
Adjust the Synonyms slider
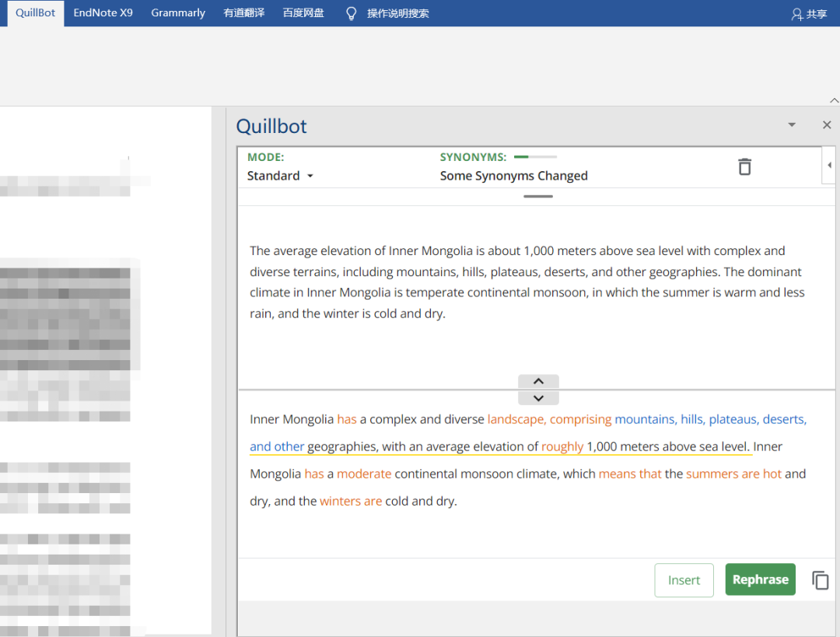pyautogui.click(x=535, y=157)
